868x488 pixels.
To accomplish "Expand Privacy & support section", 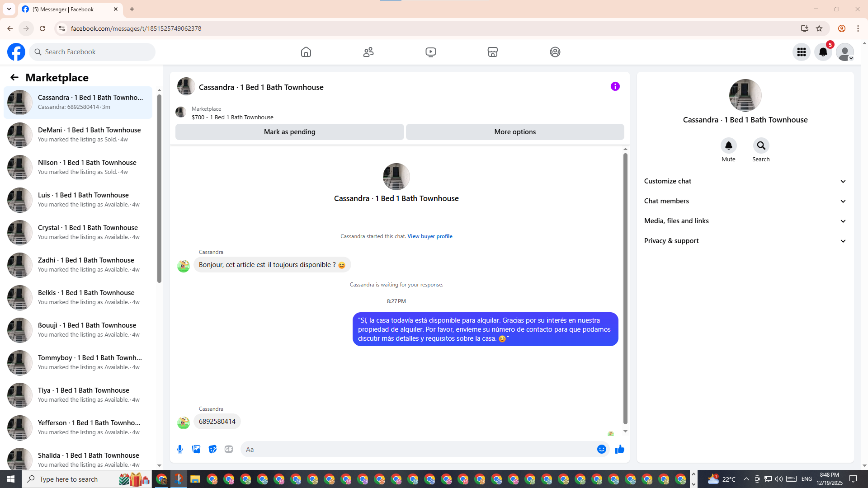I will tap(745, 241).
